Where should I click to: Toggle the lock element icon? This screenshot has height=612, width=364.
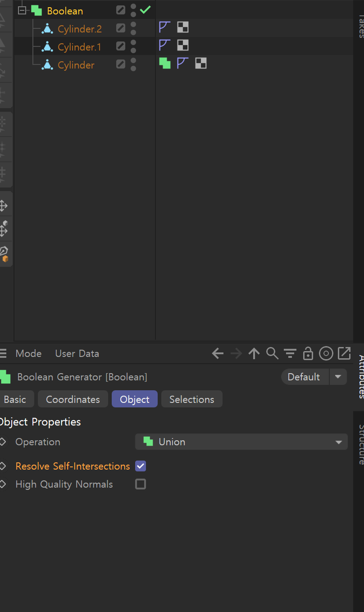point(308,353)
